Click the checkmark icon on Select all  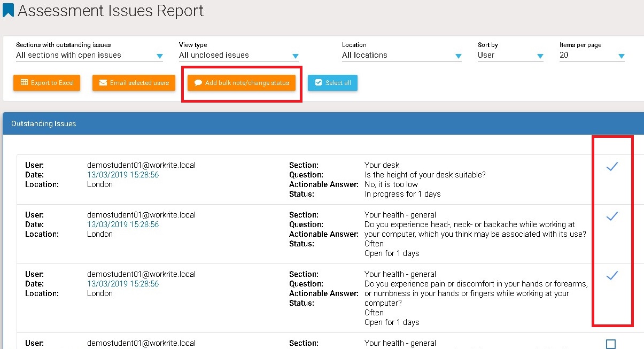[x=319, y=83]
